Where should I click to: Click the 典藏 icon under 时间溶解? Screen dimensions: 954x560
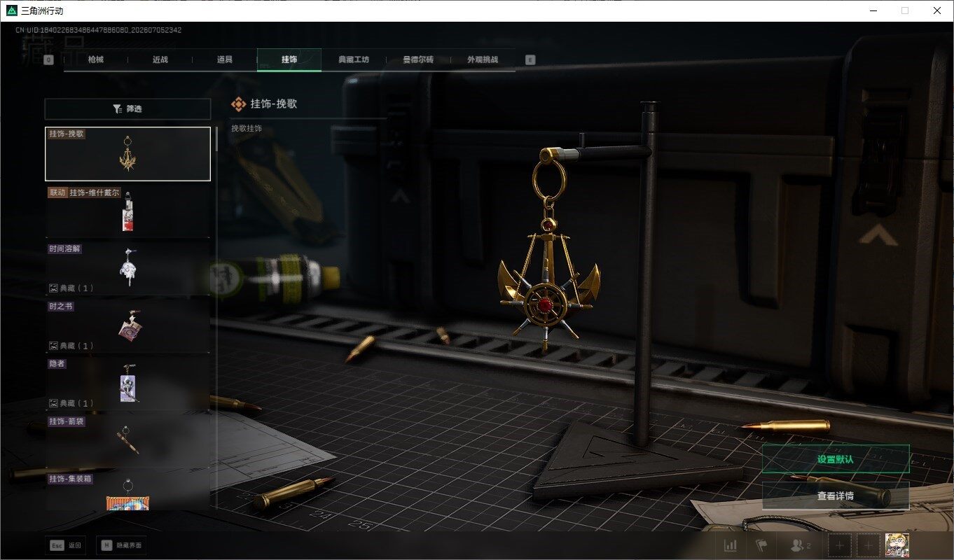[x=53, y=288]
